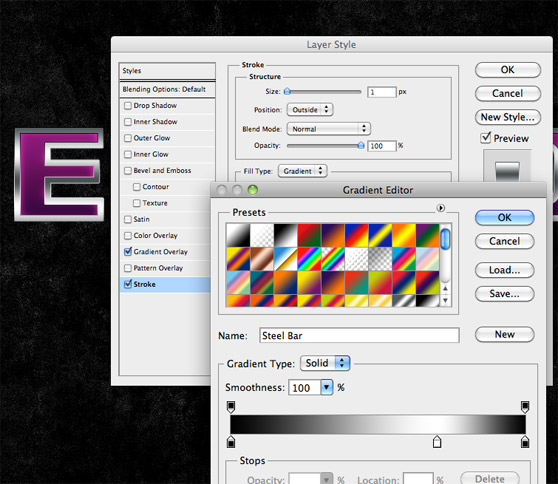The width and height of the screenshot is (558, 484).
Task: Open the Gradient Type dropdown set to Solid
Action: click(x=325, y=363)
